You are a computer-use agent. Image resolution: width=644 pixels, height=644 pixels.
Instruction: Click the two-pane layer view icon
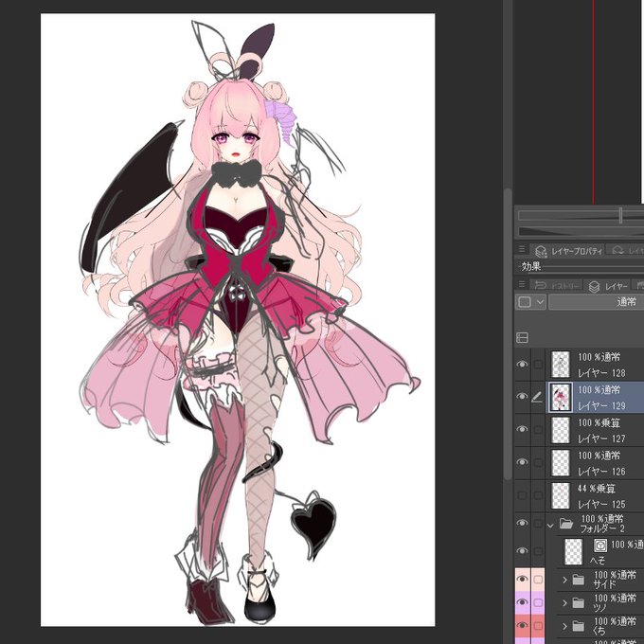point(522,337)
